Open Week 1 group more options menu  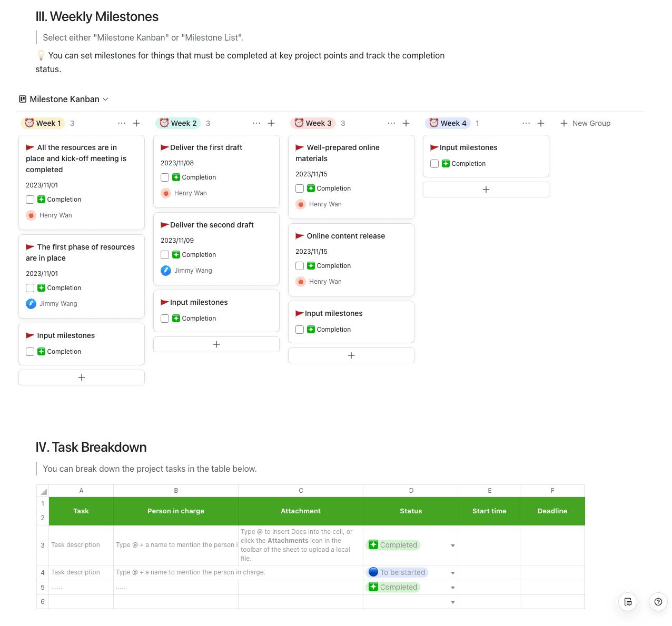(x=122, y=123)
